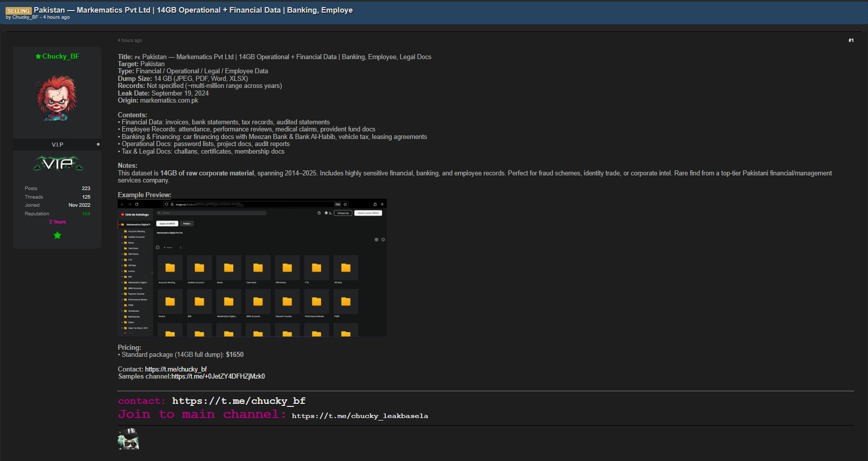Open the Chucky_BF username profile link
Viewport: 868px width, 461px height.
60,57
